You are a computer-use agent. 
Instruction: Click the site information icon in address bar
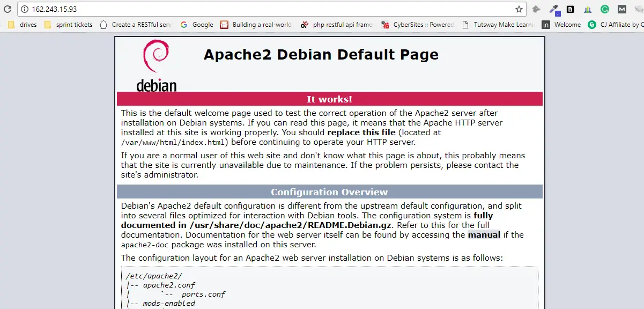(x=24, y=9)
